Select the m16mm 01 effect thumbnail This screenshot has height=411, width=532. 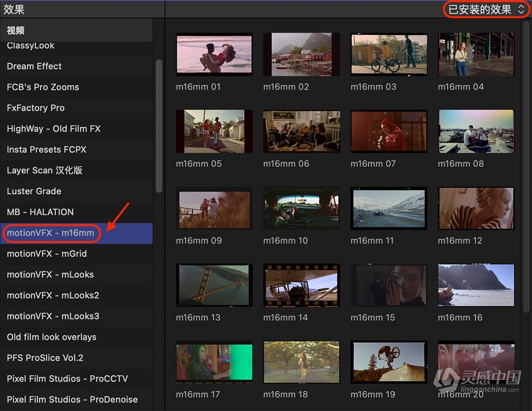214,54
